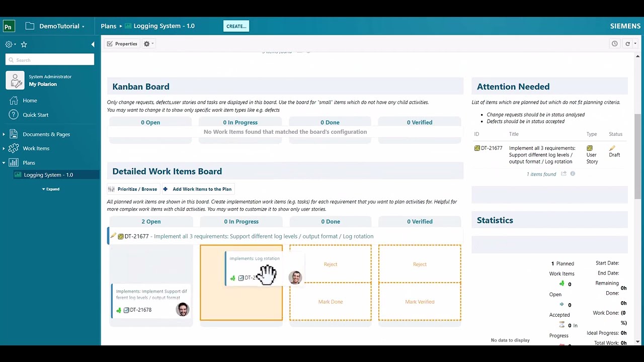The height and width of the screenshot is (362, 644).
Task: Open the Quick Start navigation item
Action: tap(35, 115)
